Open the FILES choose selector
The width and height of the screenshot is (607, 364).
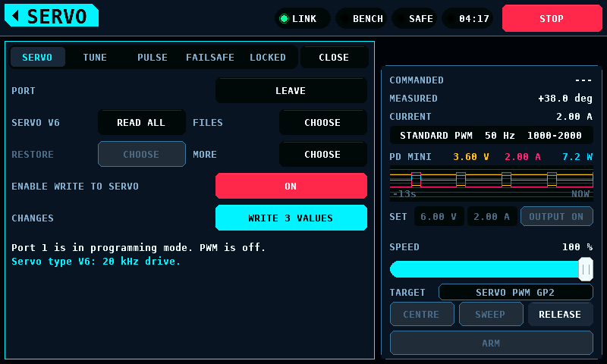pos(323,122)
